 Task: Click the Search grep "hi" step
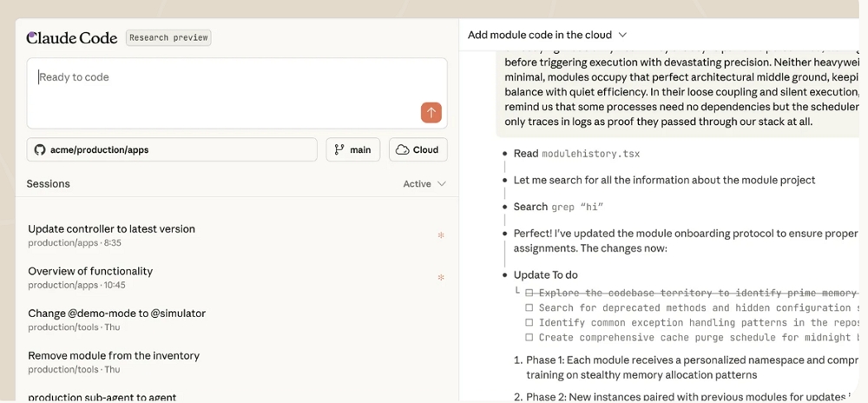(x=558, y=207)
